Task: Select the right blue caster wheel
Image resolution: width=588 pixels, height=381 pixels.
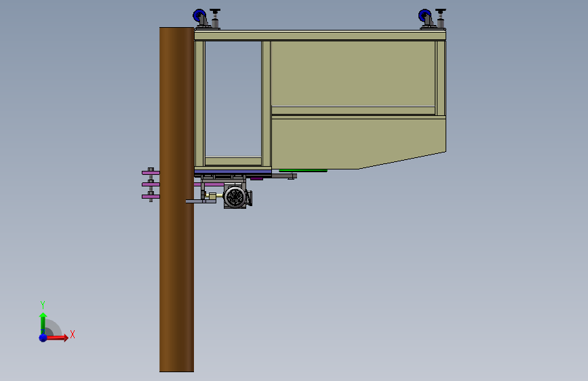Action: tap(425, 16)
